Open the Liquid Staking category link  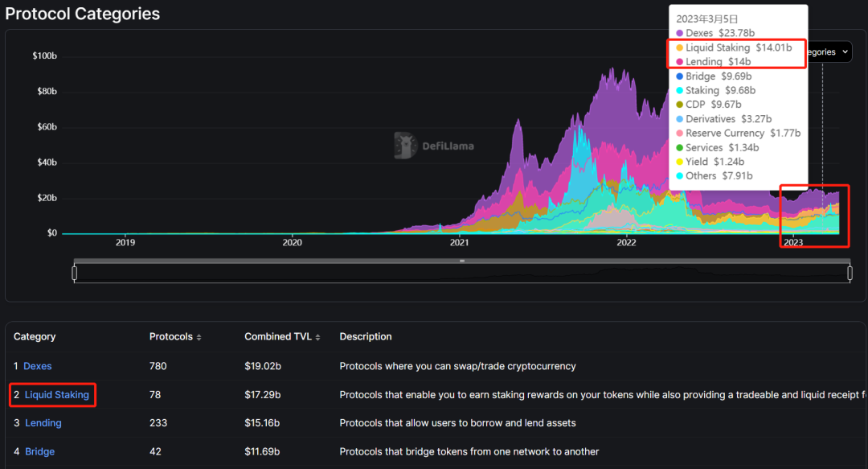click(57, 395)
